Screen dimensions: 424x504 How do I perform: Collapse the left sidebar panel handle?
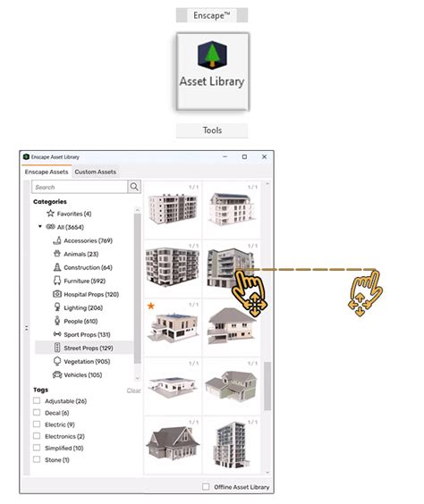[26, 328]
